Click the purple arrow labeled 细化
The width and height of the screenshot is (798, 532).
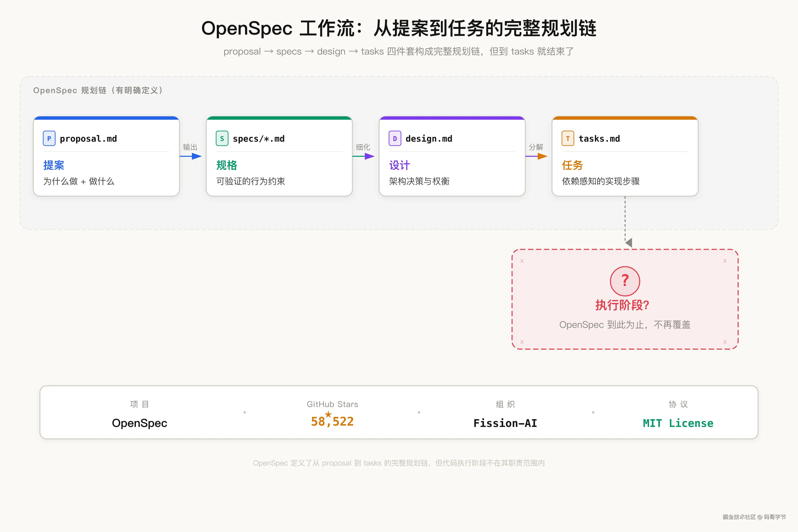[363, 156]
